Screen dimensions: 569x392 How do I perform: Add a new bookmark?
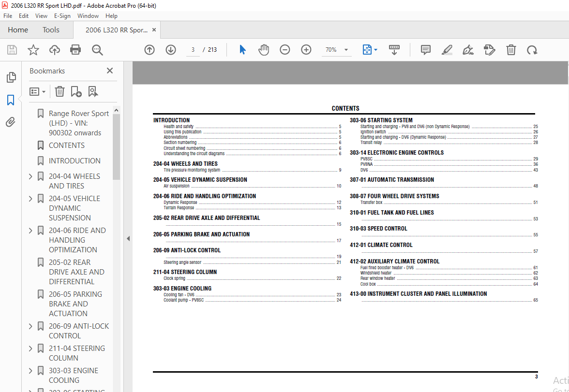pos(76,91)
